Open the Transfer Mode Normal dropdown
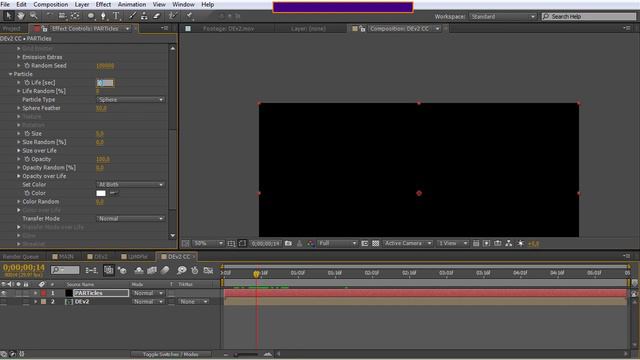Image resolution: width=640 pixels, height=360 pixels. [131, 219]
